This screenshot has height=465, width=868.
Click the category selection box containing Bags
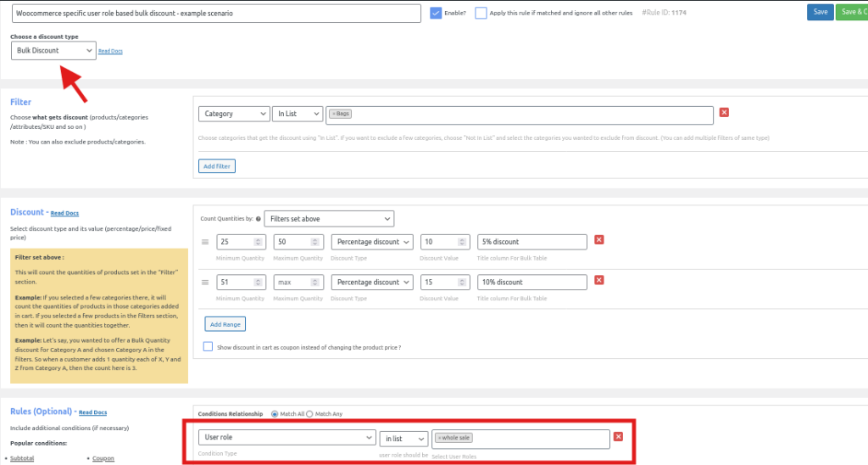[x=520, y=115]
